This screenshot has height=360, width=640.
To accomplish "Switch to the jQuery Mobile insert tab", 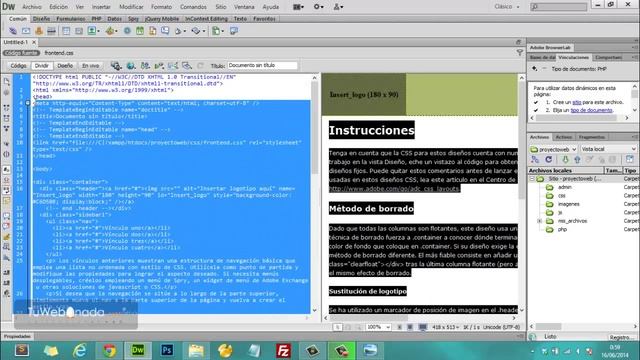I will 162,19.
